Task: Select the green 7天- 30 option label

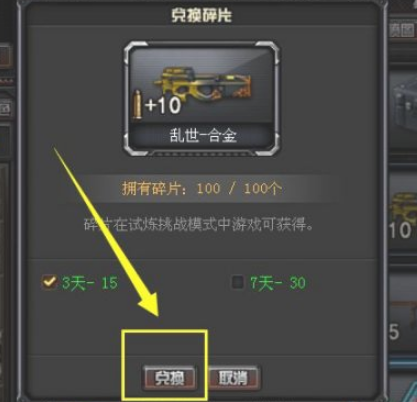Action: click(x=278, y=283)
